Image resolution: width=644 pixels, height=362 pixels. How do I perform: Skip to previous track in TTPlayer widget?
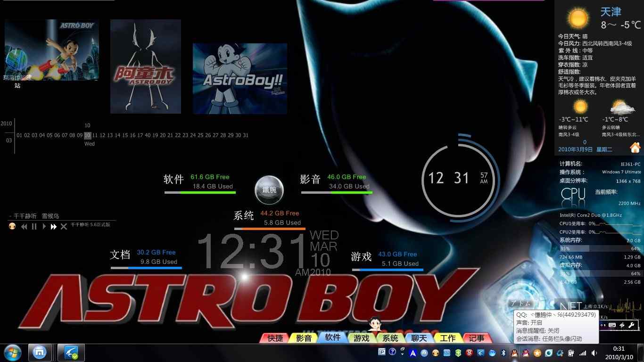[x=24, y=227]
